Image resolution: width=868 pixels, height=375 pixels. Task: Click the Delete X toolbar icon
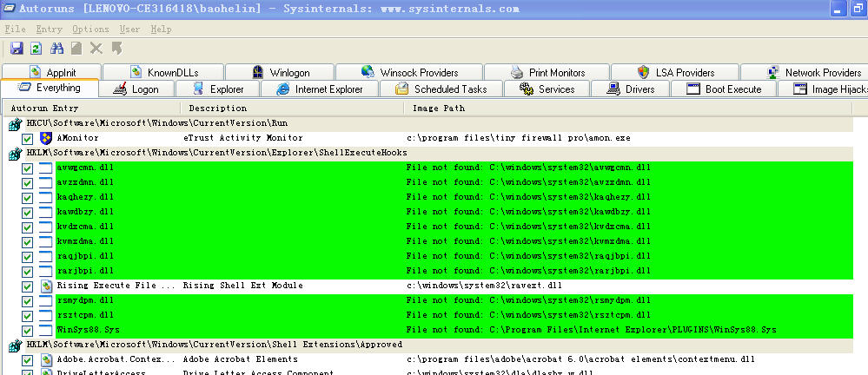point(96,49)
